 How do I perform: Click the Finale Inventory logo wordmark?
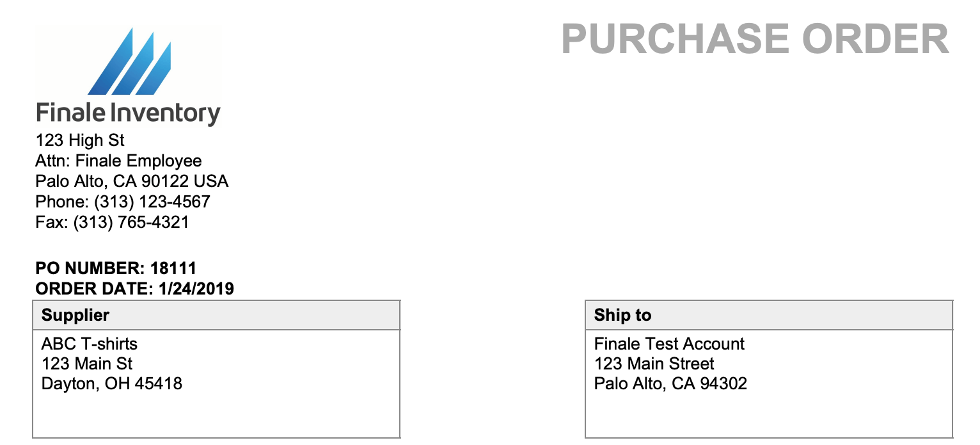(x=128, y=113)
